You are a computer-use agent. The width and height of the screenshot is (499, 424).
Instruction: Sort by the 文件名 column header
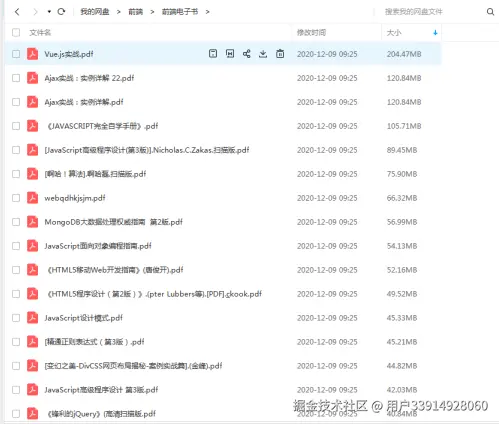(x=40, y=33)
